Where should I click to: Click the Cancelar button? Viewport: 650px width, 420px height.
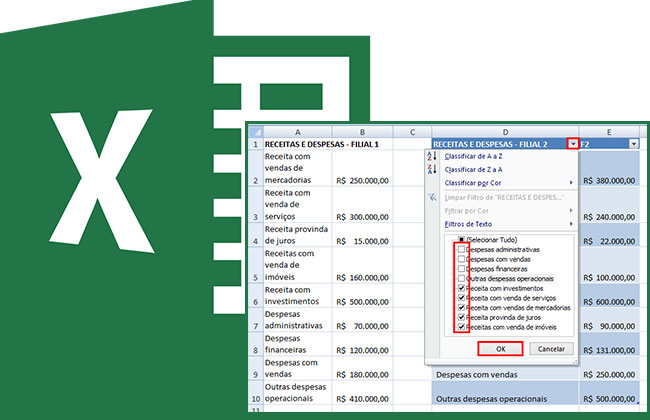pyautogui.click(x=551, y=349)
